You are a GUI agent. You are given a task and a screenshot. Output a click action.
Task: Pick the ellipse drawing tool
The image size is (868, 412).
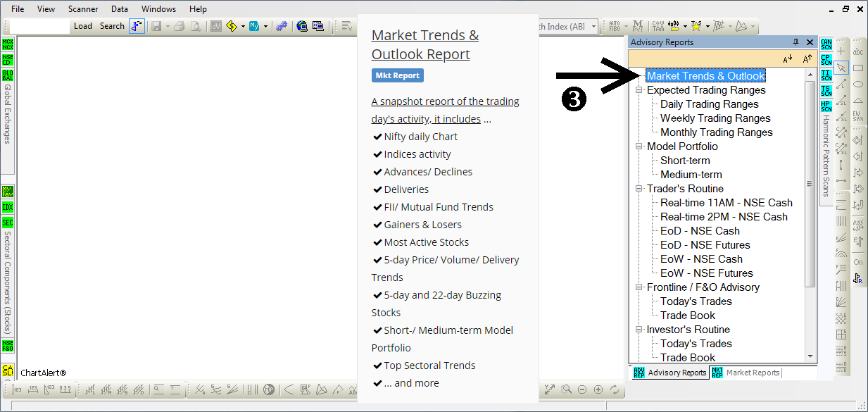click(858, 84)
